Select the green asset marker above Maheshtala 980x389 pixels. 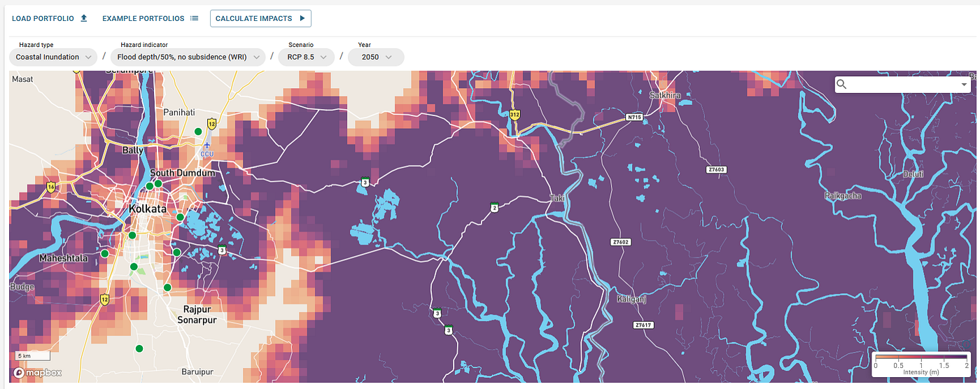click(x=104, y=253)
